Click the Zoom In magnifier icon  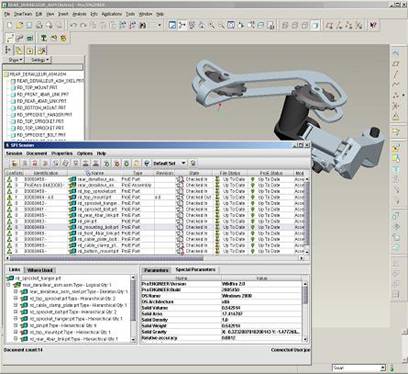pos(211,25)
